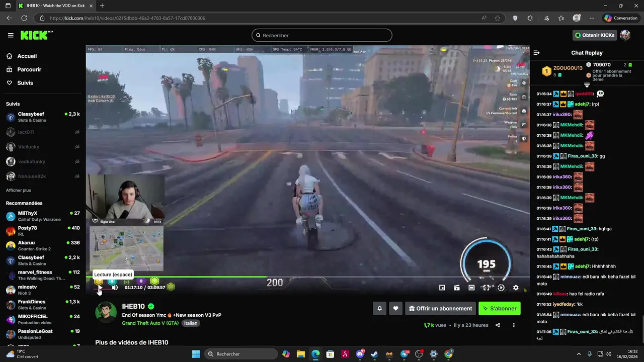Open followed channel Vicilucky
Viewport: 644px width, 362px height.
pos(43,147)
